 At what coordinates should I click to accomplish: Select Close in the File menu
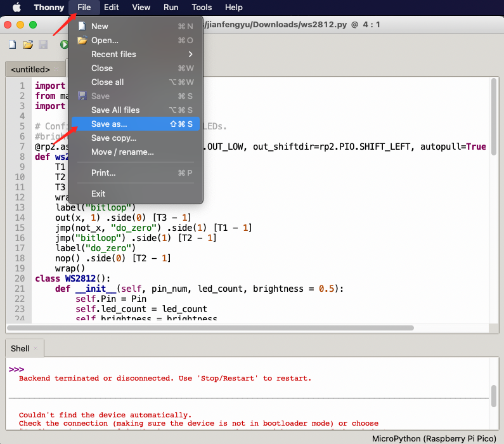click(136, 68)
